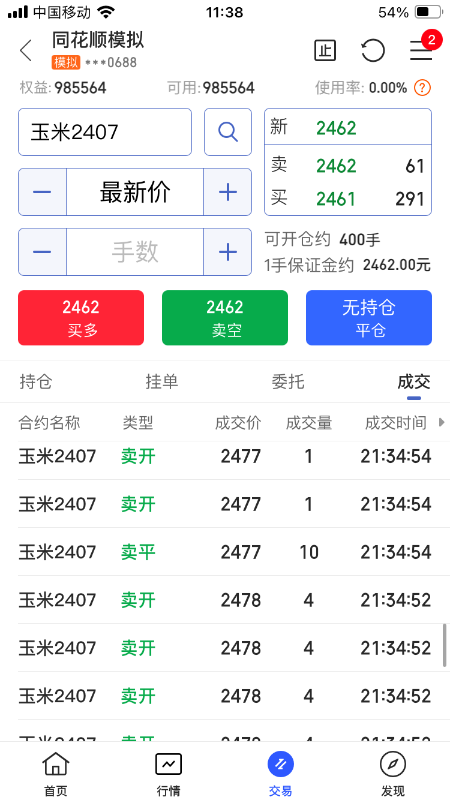Tap the battery indicator in status bar
The image size is (450, 800).
click(x=429, y=12)
